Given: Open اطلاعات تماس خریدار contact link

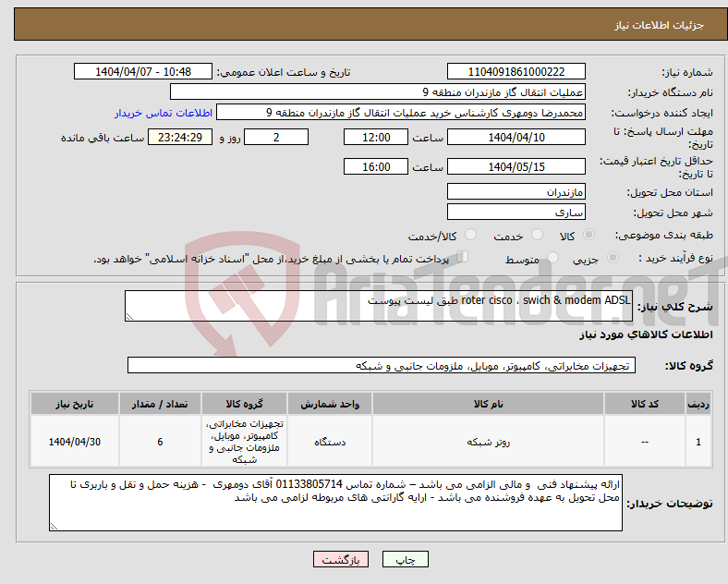Looking at the screenshot, I should pos(164,113).
